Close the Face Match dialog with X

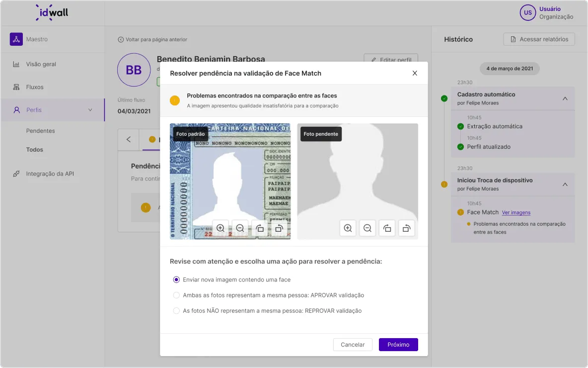pyautogui.click(x=415, y=73)
